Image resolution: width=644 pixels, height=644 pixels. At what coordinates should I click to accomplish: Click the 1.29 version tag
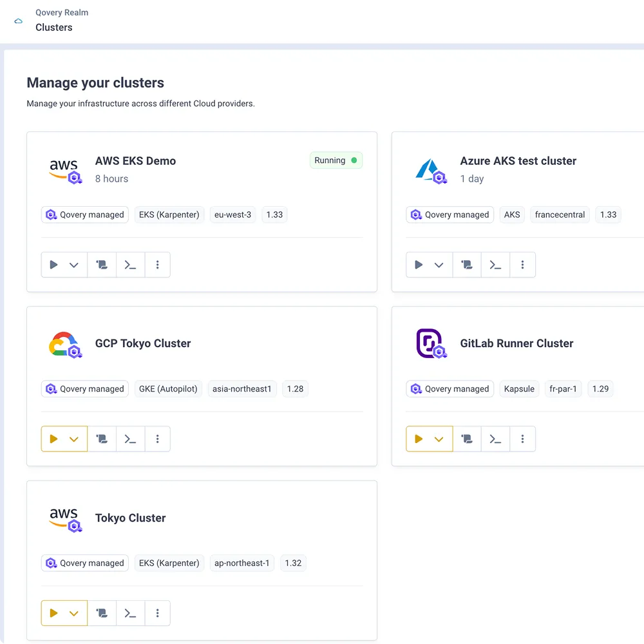[x=600, y=389]
